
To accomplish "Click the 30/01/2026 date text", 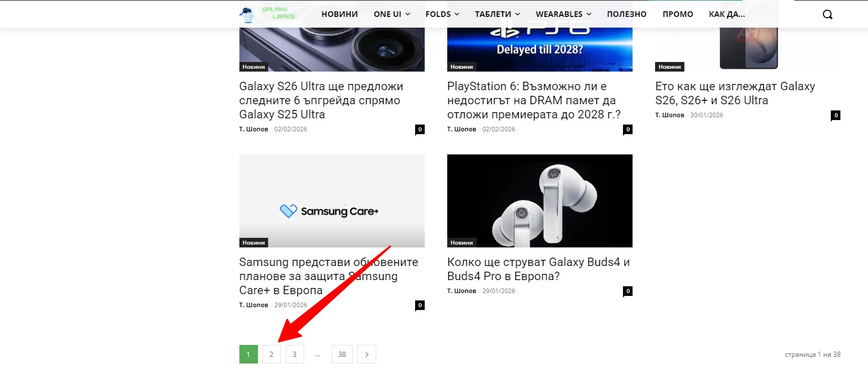I will pyautogui.click(x=706, y=115).
